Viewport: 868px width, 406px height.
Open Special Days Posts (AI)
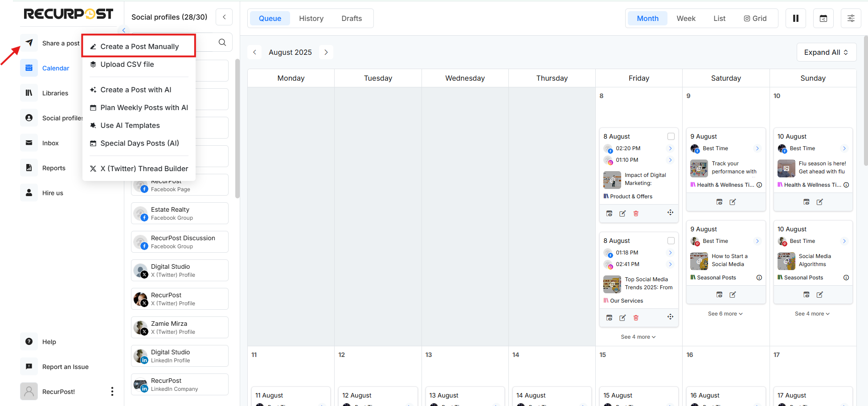139,143
